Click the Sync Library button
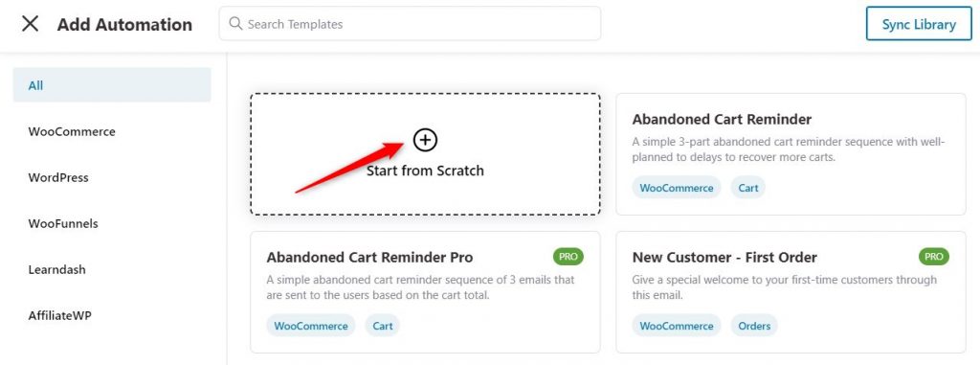Viewport: 980px width, 365px height. click(919, 24)
